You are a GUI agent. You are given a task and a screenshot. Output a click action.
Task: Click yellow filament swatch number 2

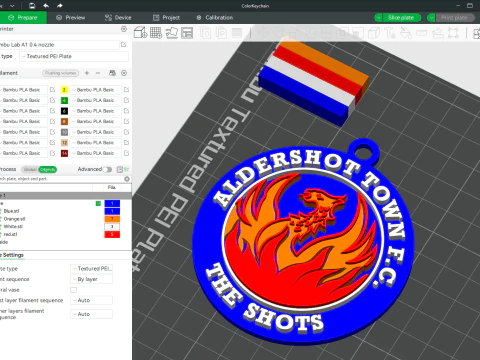64,90
